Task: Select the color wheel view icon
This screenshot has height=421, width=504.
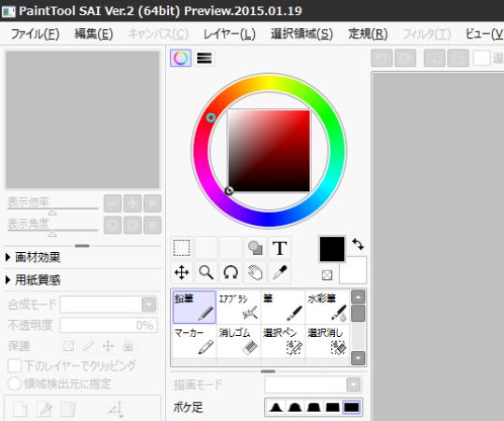Action: pyautogui.click(x=181, y=58)
